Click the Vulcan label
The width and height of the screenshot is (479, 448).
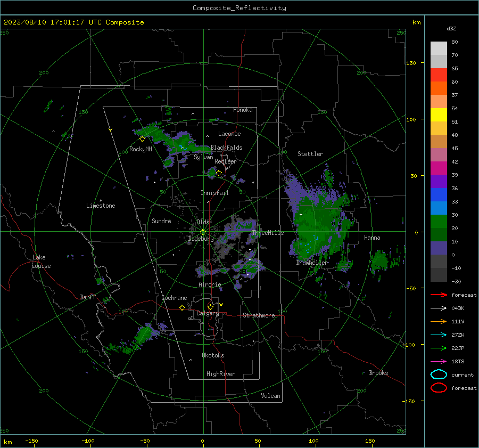tap(270, 396)
